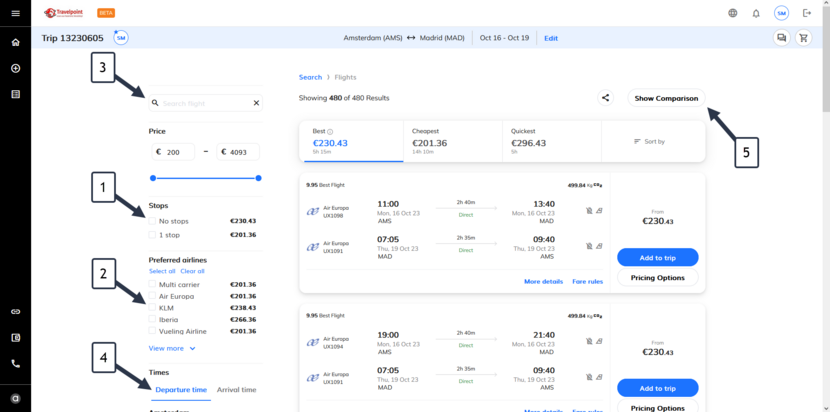Add the 19:00 flight to trip
This screenshot has height=412, width=830.
coord(657,388)
